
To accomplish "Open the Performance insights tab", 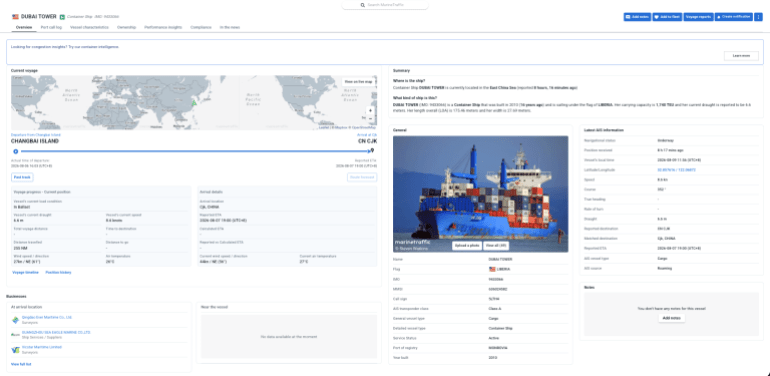I will tap(163, 27).
